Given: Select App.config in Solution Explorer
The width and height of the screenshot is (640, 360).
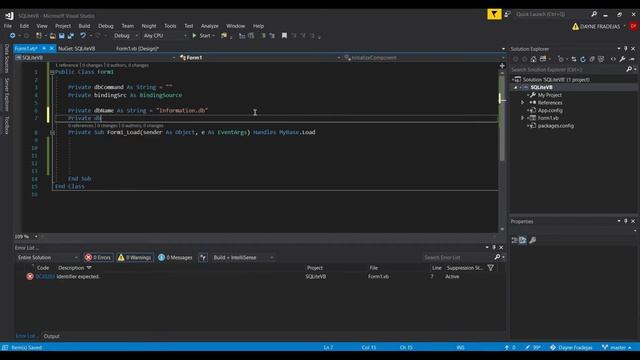Looking at the screenshot, I should 550,110.
